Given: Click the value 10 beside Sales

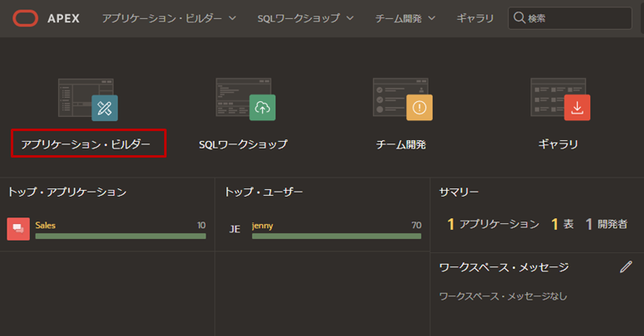Looking at the screenshot, I should click(201, 225).
